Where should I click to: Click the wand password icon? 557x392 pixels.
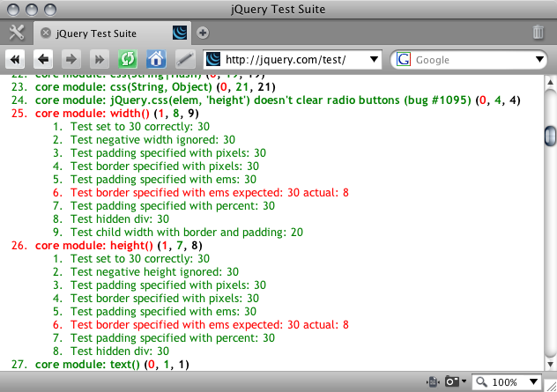(x=183, y=60)
